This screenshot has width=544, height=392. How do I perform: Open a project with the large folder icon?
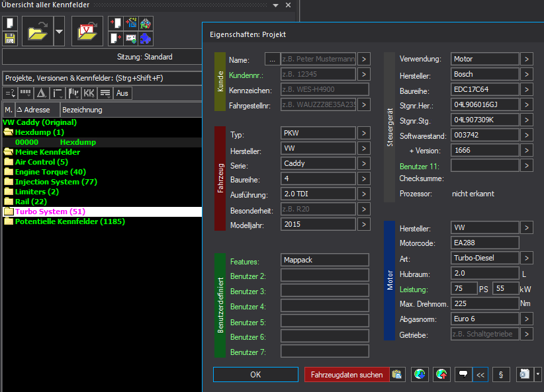click(x=36, y=31)
